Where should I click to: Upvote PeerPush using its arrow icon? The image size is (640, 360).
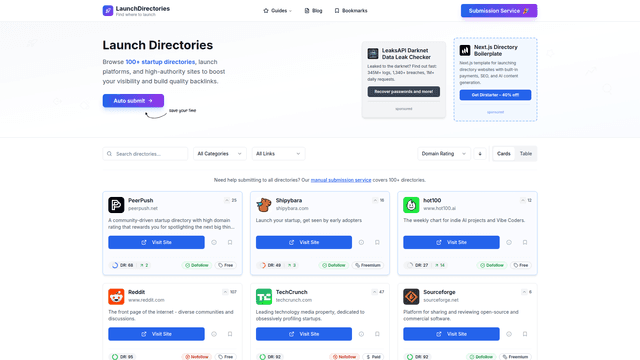(227, 200)
